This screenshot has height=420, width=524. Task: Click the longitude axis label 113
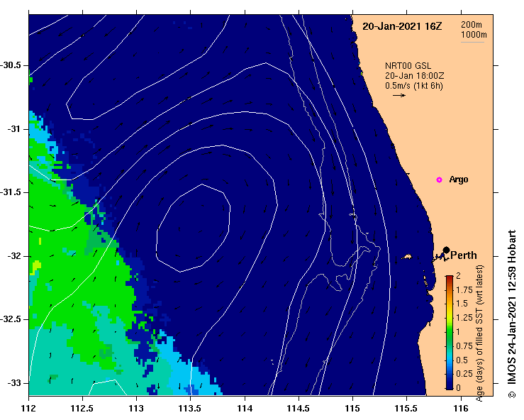click(137, 409)
